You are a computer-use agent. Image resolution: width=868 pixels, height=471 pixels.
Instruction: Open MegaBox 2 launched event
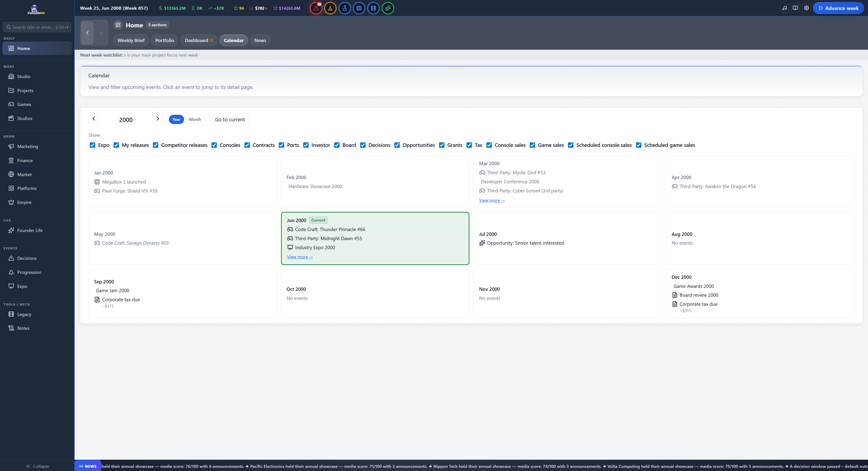click(120, 182)
